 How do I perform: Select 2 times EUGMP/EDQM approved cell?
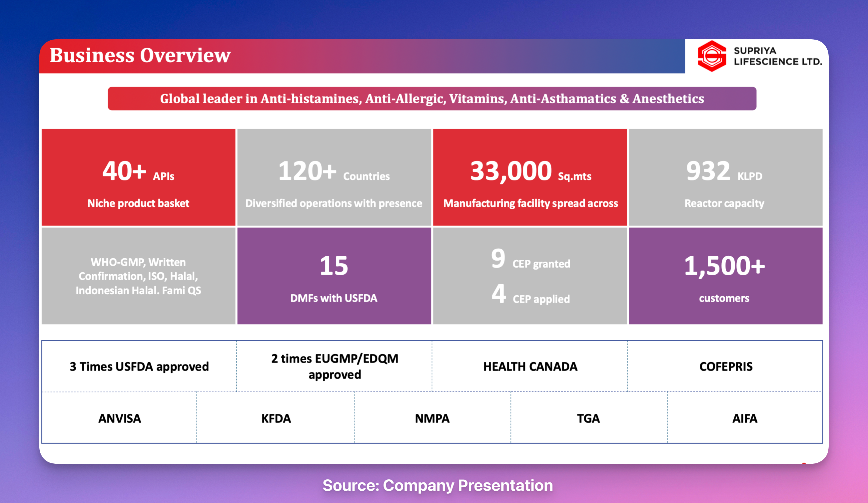[335, 367]
